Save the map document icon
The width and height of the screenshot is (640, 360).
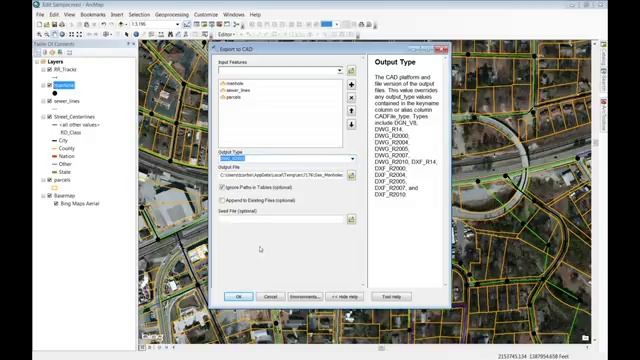coord(54,24)
